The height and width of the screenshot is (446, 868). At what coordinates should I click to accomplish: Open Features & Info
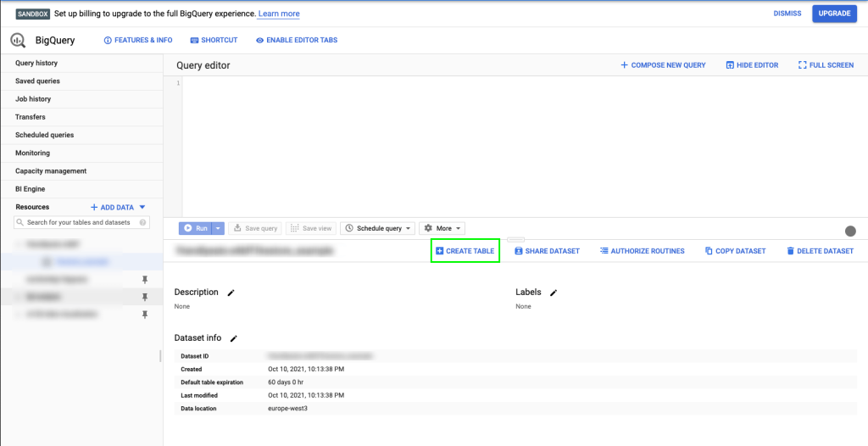(x=138, y=41)
